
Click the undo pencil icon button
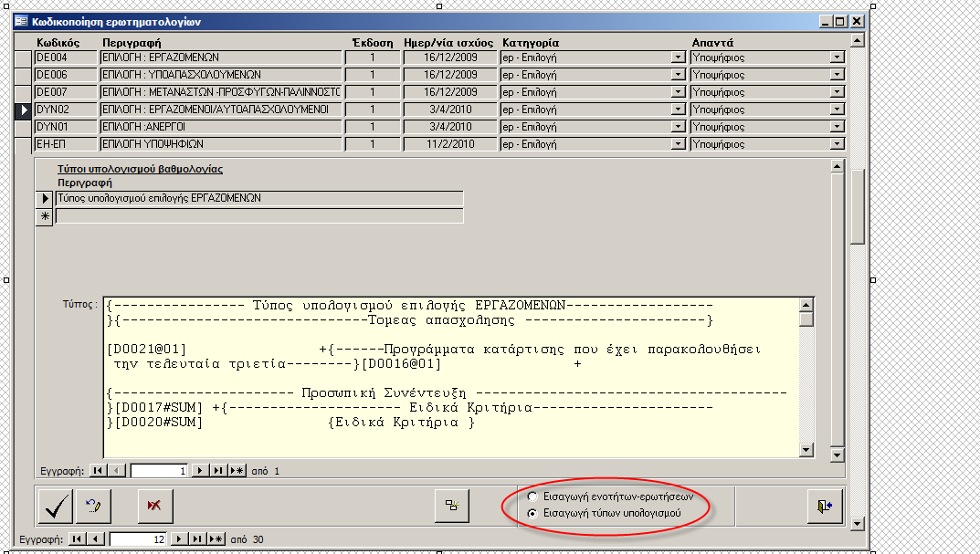coord(93,506)
